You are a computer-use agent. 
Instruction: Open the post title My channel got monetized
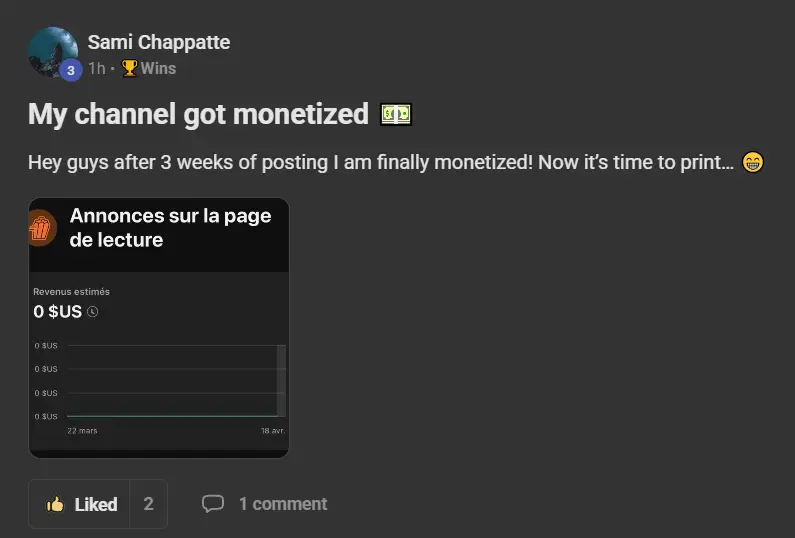198,114
